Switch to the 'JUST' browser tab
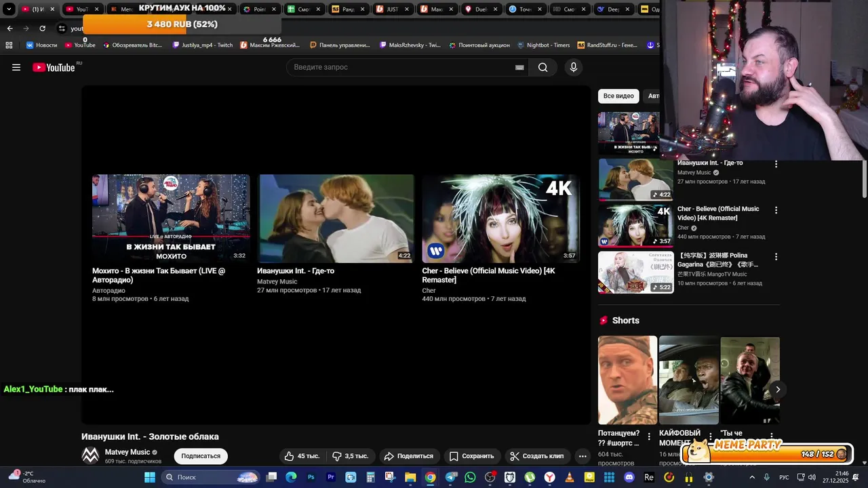 coord(392,9)
